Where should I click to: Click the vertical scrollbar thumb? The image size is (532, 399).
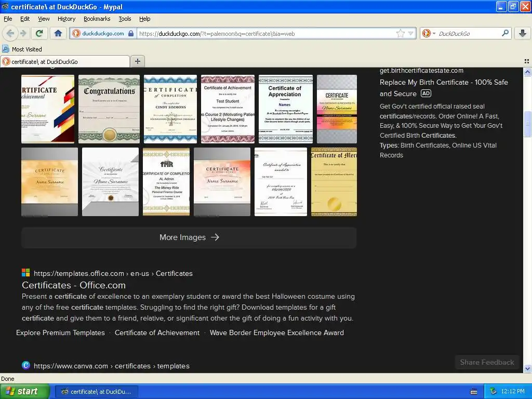pyautogui.click(x=527, y=124)
